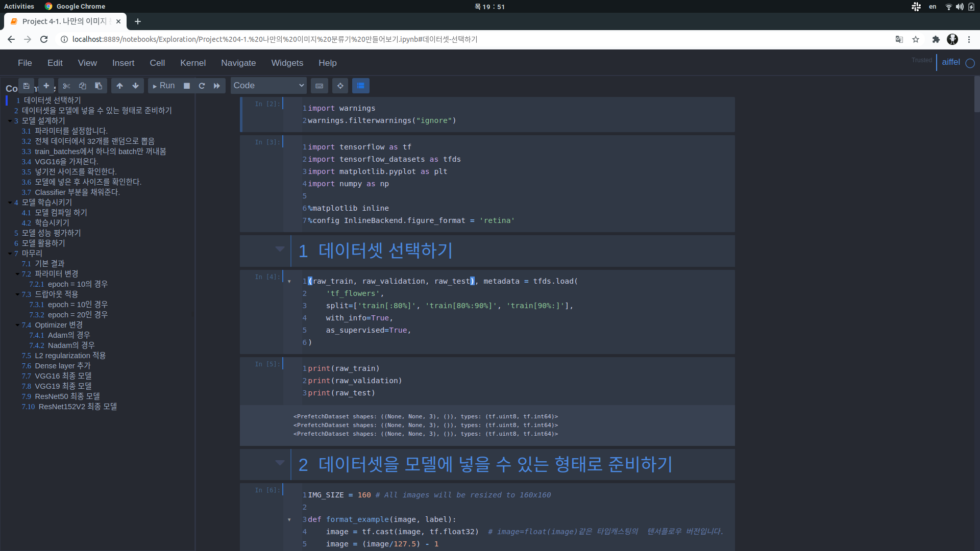Open the Edit menu

point(55,63)
